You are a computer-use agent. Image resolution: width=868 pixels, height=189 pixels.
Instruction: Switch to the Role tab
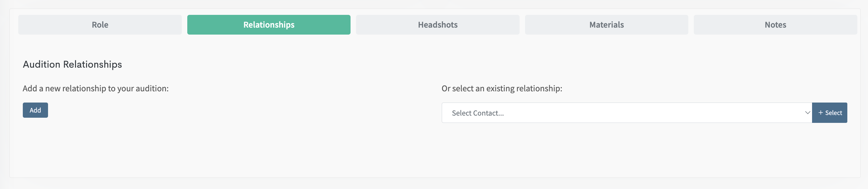point(100,25)
